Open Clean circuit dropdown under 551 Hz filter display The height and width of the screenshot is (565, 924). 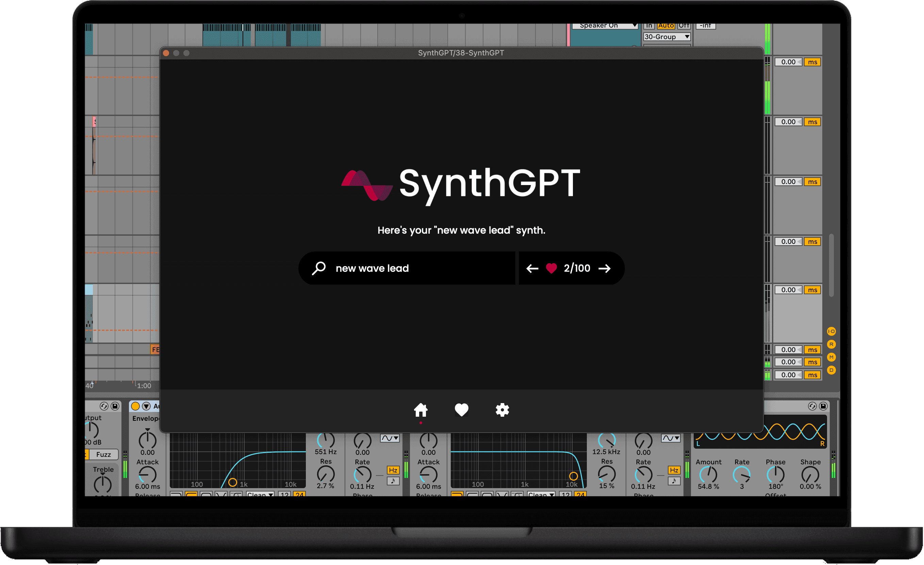pos(260,494)
